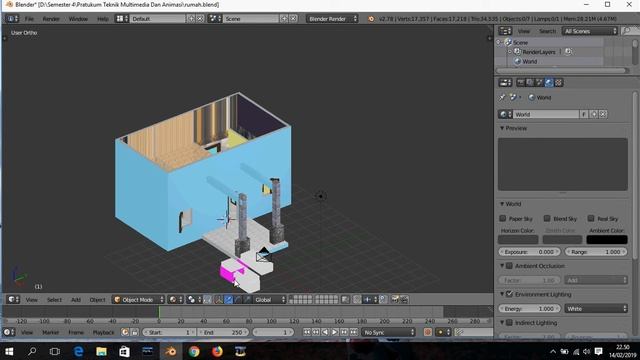Switch to Scene properties tab icon

click(x=539, y=83)
